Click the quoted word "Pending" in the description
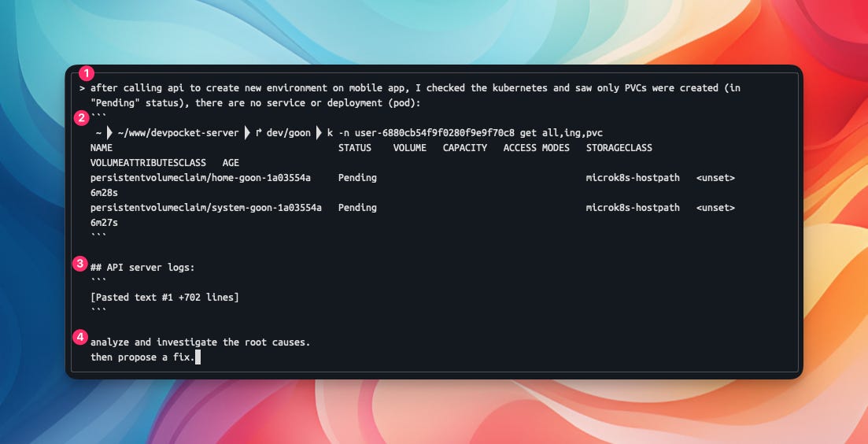 (115, 103)
